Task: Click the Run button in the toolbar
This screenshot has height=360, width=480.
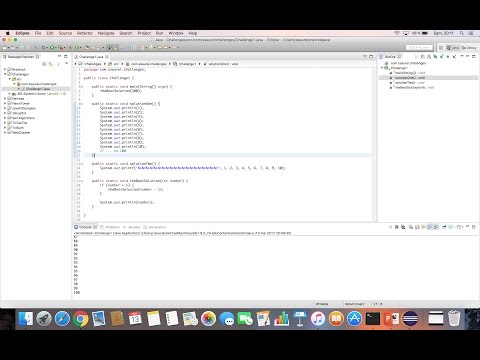Action: [x=52, y=48]
